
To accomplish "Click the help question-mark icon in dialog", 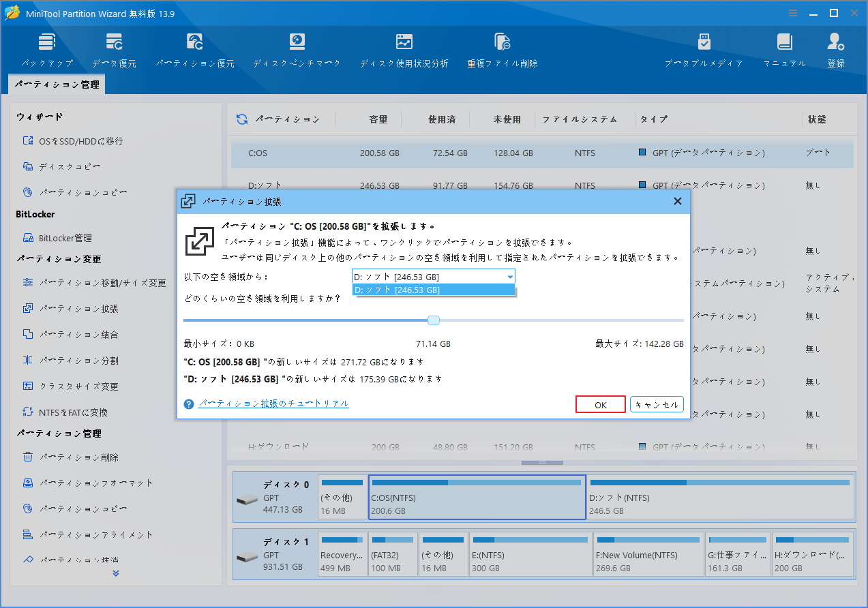I will pos(190,404).
